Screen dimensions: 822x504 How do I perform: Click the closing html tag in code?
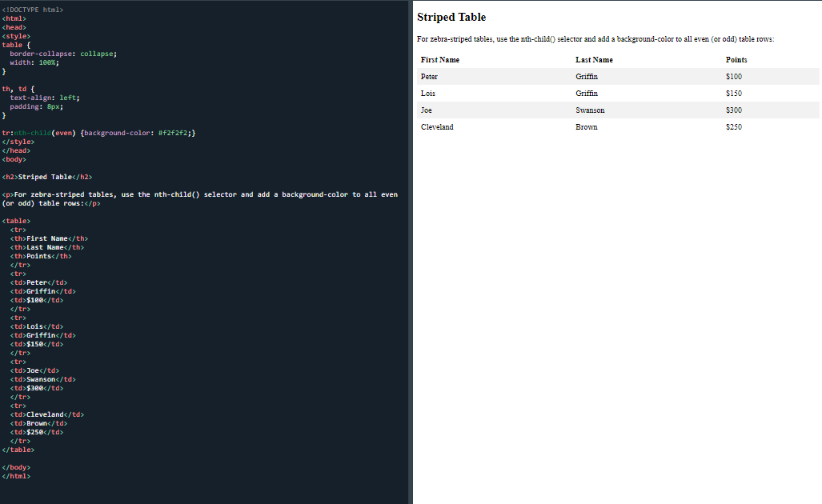click(x=17, y=476)
